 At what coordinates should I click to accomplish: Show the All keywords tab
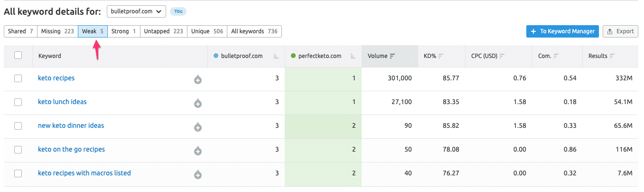pyautogui.click(x=254, y=31)
